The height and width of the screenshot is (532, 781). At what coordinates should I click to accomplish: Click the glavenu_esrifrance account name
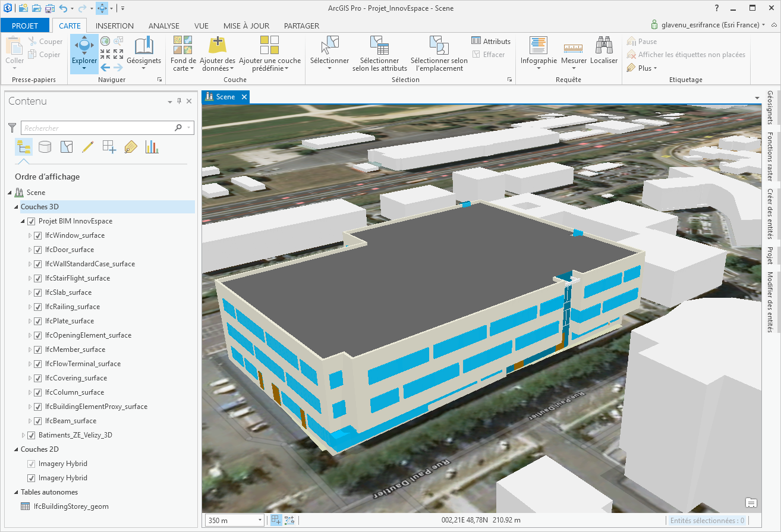[x=710, y=25]
